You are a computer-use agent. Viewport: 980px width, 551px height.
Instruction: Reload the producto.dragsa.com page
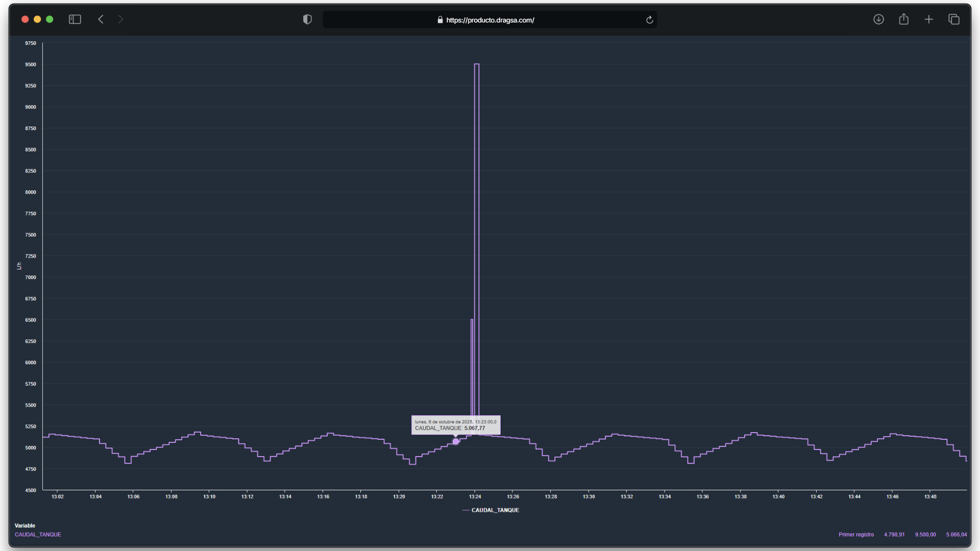point(649,20)
